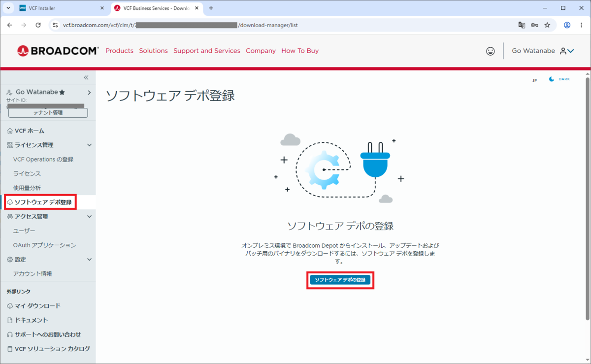Click the browser back arrow
The image size is (591, 364).
click(x=9, y=25)
